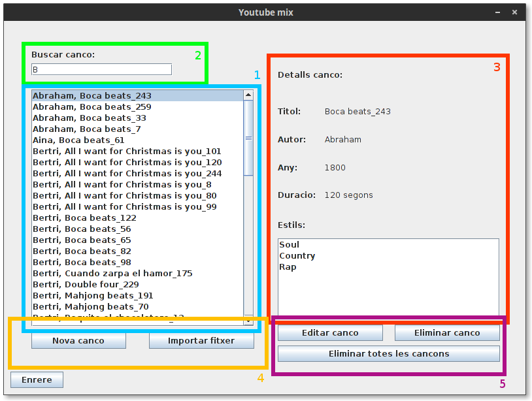Select Bertri, All I want for Christmas is you_101
Image resolution: width=532 pixels, height=401 pixels.
(138, 151)
